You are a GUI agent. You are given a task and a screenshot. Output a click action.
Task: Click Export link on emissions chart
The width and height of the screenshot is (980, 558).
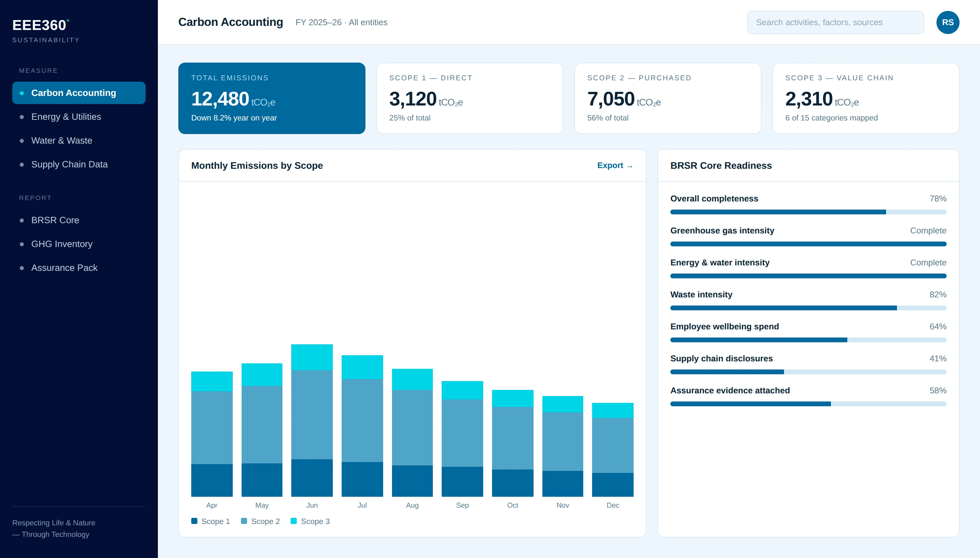[x=615, y=166]
